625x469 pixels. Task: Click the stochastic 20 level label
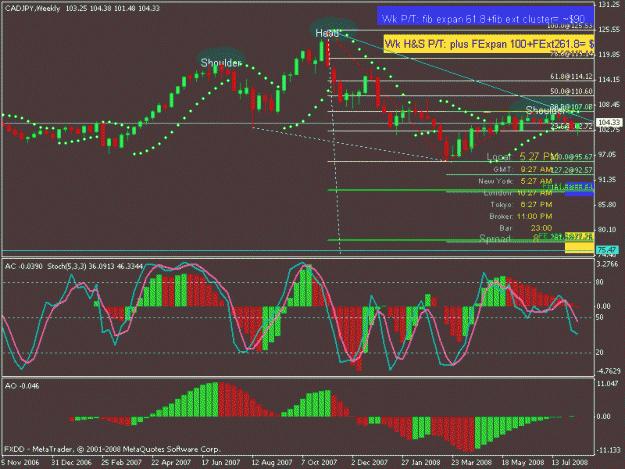point(599,352)
